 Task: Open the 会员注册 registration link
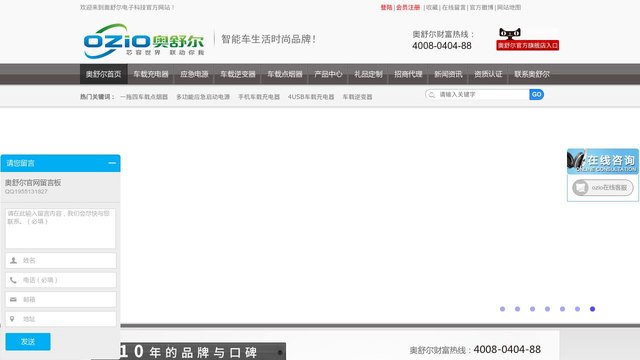(408, 7)
